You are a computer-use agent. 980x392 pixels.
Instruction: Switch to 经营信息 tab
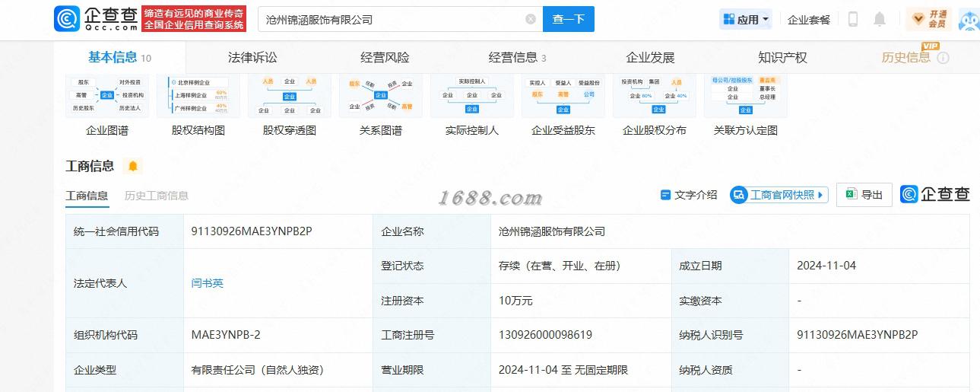pos(517,57)
